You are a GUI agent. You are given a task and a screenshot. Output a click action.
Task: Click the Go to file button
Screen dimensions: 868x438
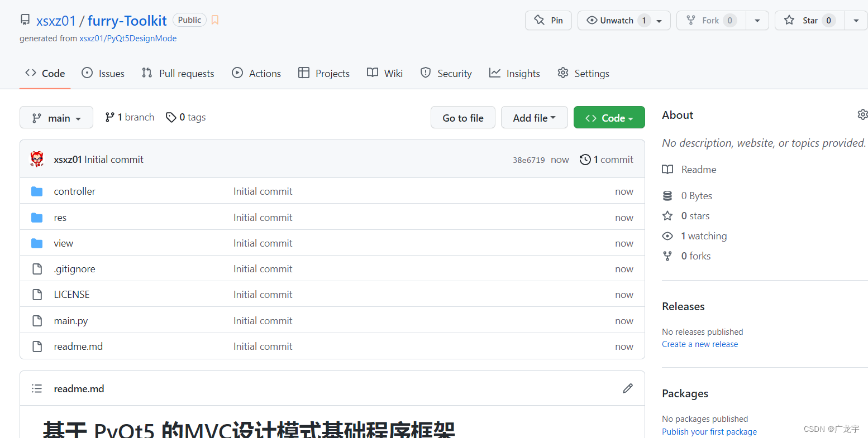click(463, 118)
